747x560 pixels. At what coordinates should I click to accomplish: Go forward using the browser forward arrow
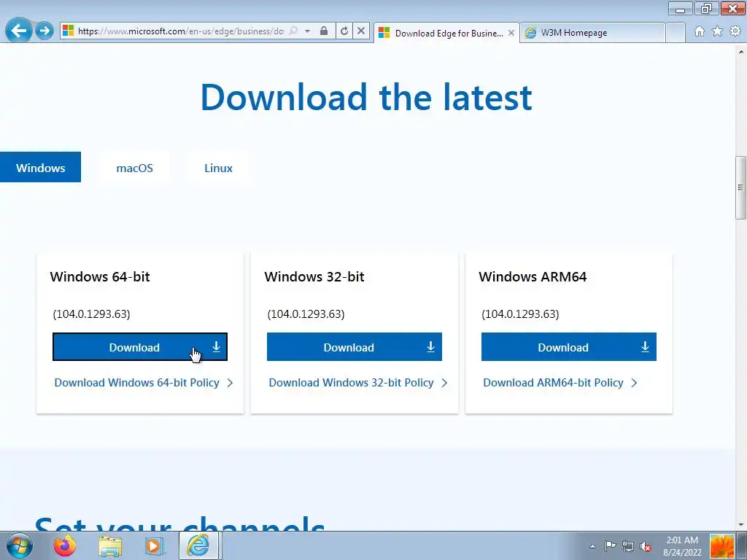coord(44,31)
